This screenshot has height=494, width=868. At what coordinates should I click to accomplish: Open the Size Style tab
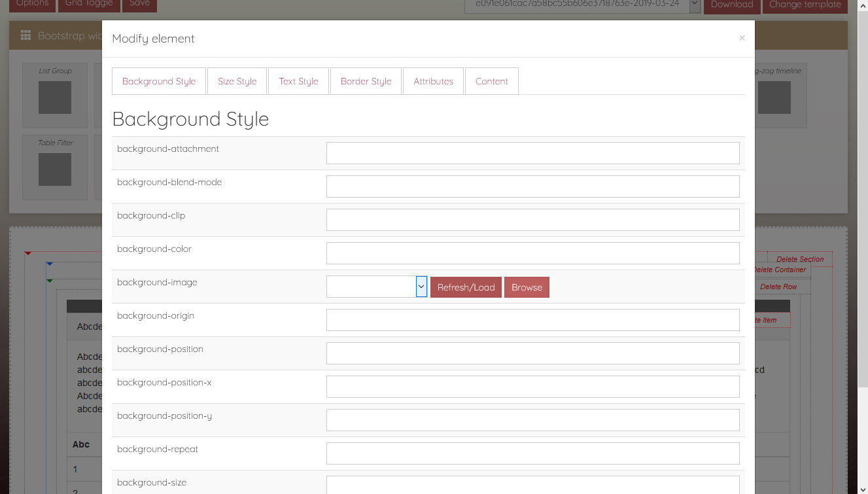pyautogui.click(x=237, y=81)
